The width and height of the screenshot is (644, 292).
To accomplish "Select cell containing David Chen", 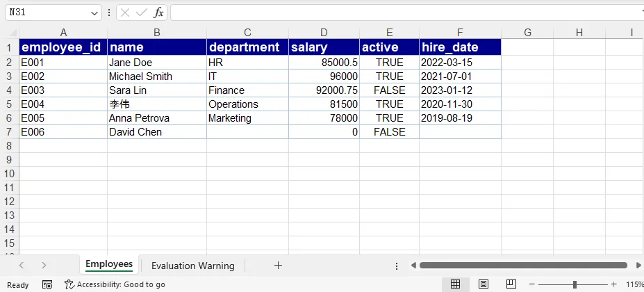I will click(157, 132).
